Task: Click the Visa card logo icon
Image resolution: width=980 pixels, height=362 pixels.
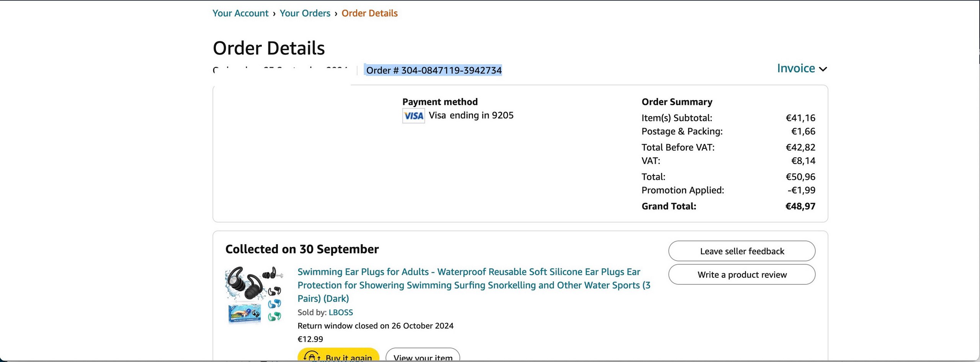Action: pyautogui.click(x=413, y=116)
